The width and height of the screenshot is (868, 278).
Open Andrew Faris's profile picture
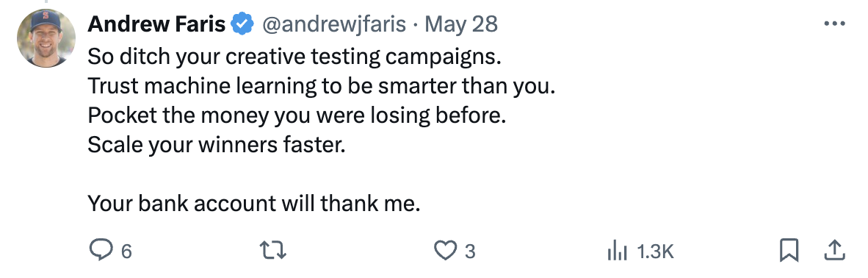(x=46, y=38)
